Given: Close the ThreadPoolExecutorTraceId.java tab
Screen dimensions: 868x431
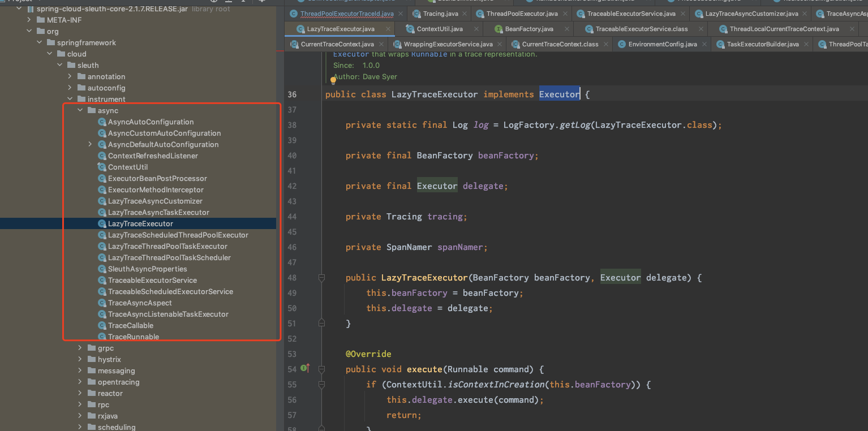Looking at the screenshot, I should point(399,14).
